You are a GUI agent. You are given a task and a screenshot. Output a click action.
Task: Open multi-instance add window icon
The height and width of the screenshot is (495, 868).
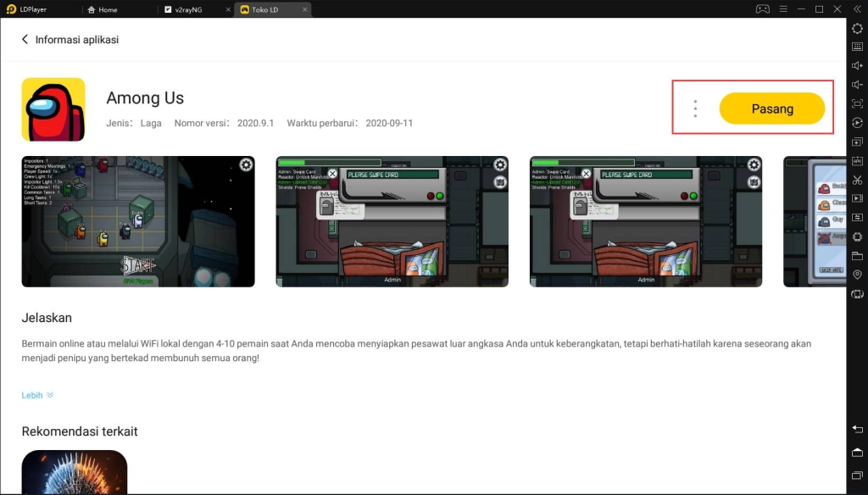[x=857, y=142]
